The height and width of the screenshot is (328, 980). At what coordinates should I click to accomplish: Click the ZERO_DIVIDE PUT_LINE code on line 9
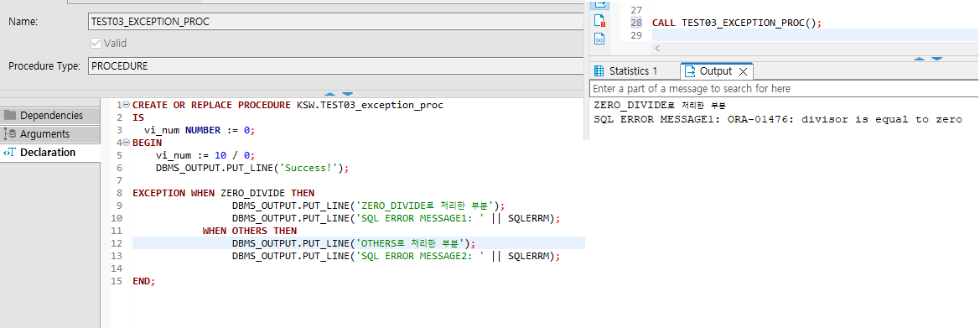[x=368, y=206]
